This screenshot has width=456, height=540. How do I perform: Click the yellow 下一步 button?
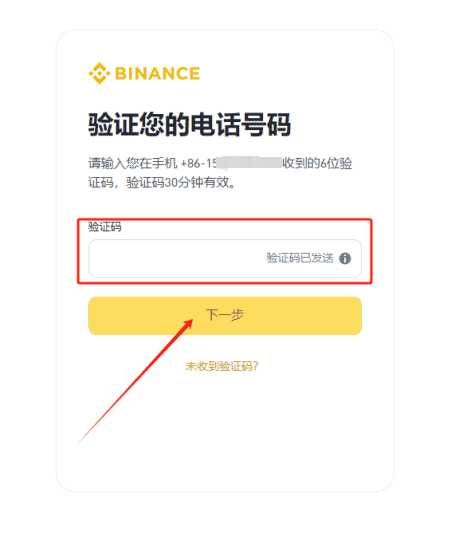(x=225, y=316)
